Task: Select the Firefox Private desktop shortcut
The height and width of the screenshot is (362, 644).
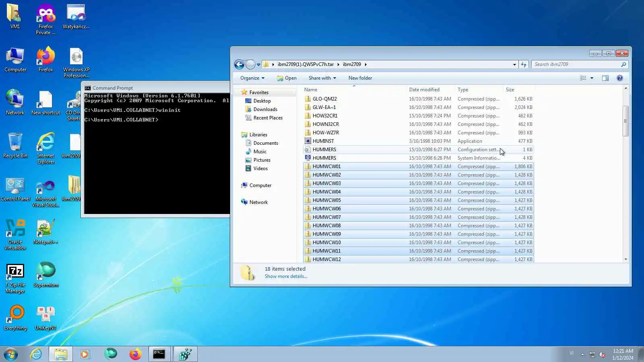Action: (45, 19)
